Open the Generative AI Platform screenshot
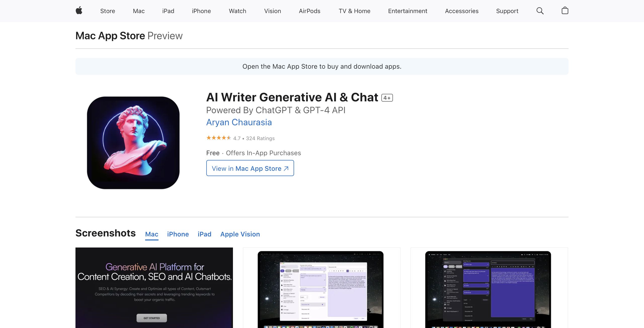Viewport: 644px width, 328px height. point(154,288)
